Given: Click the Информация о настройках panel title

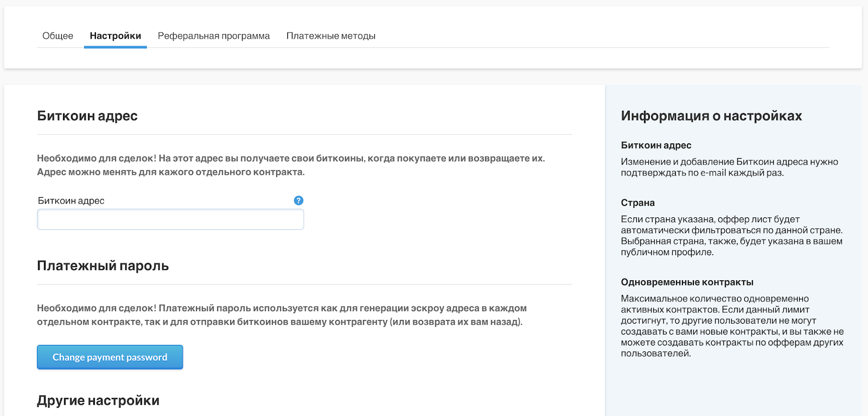Looking at the screenshot, I should (711, 116).
